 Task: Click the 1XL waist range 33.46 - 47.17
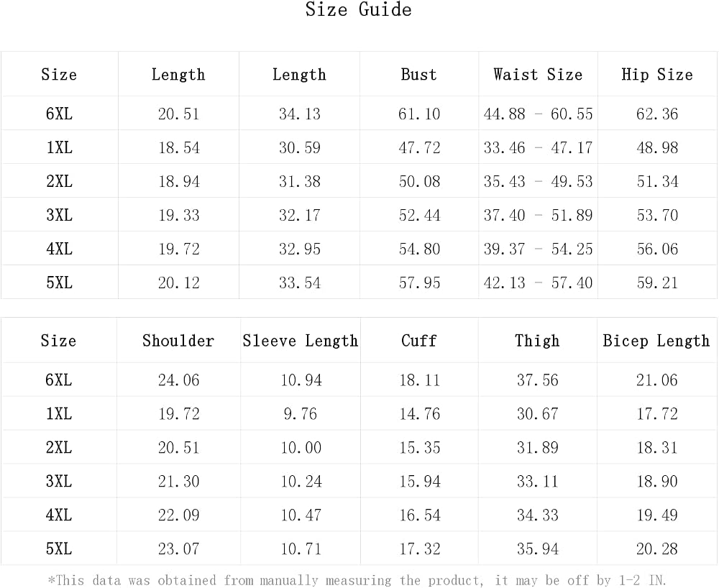pyautogui.click(x=538, y=147)
